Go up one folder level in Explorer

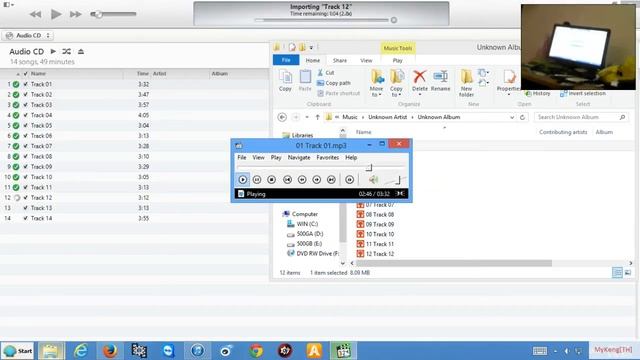317,118
